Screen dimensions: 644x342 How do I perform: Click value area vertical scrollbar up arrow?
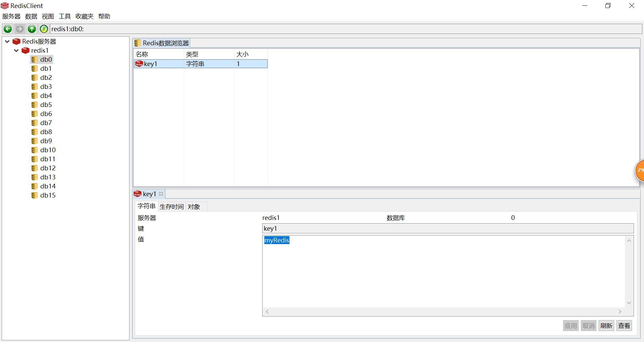[629, 240]
